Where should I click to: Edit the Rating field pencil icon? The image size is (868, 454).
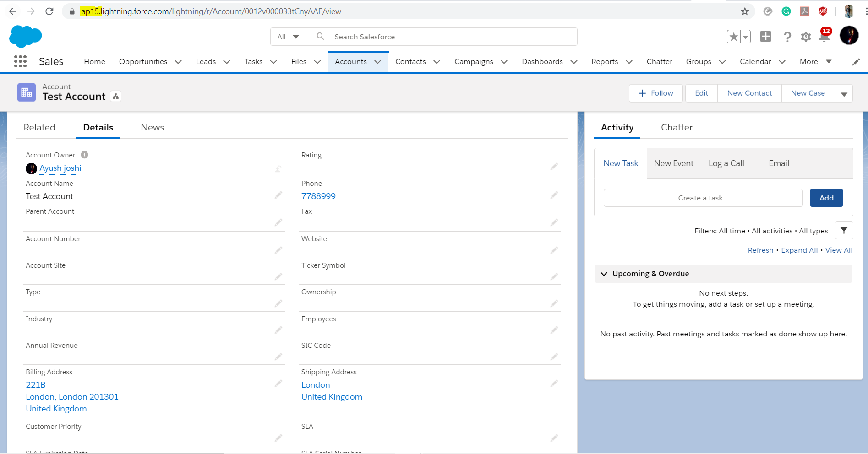point(554,167)
